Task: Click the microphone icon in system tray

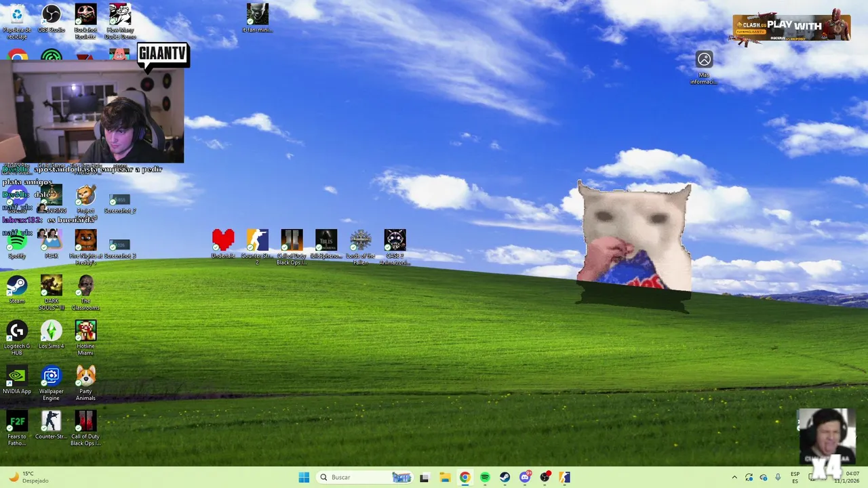Action: (778, 477)
